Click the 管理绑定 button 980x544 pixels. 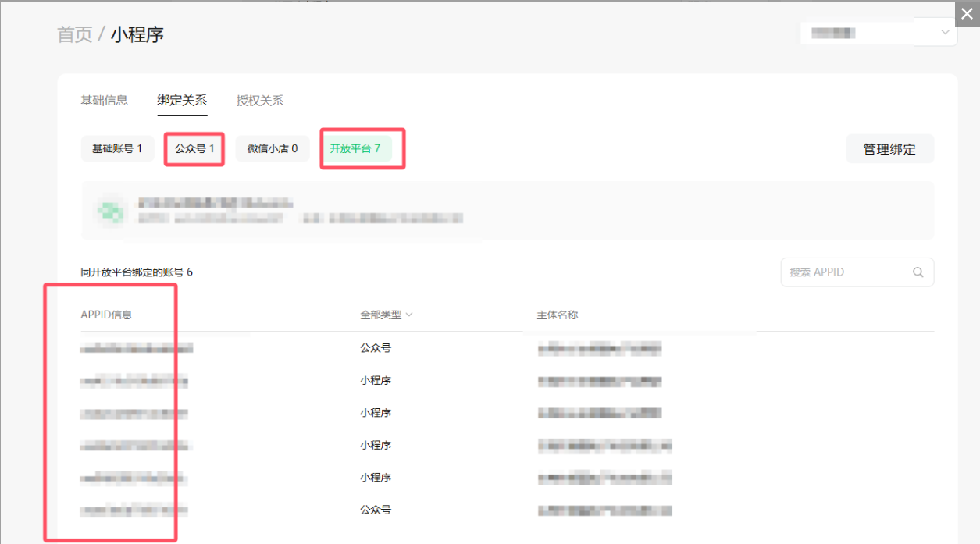coord(889,149)
